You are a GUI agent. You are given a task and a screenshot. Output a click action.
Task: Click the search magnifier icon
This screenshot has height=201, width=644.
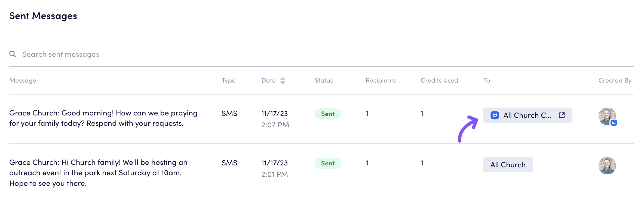click(13, 54)
